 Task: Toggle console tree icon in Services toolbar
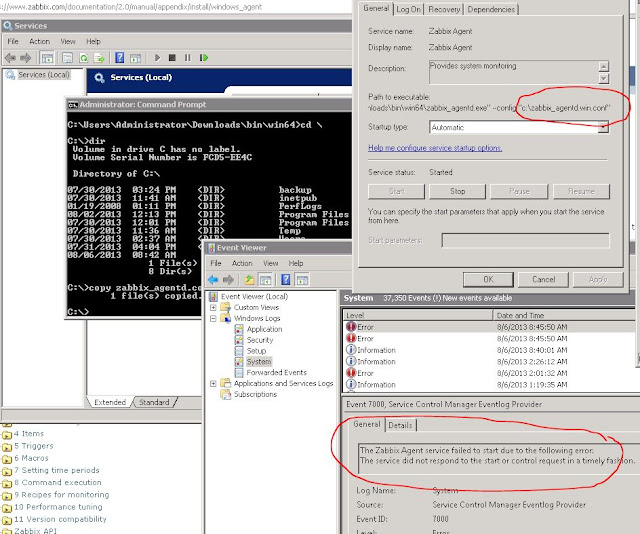[47, 58]
